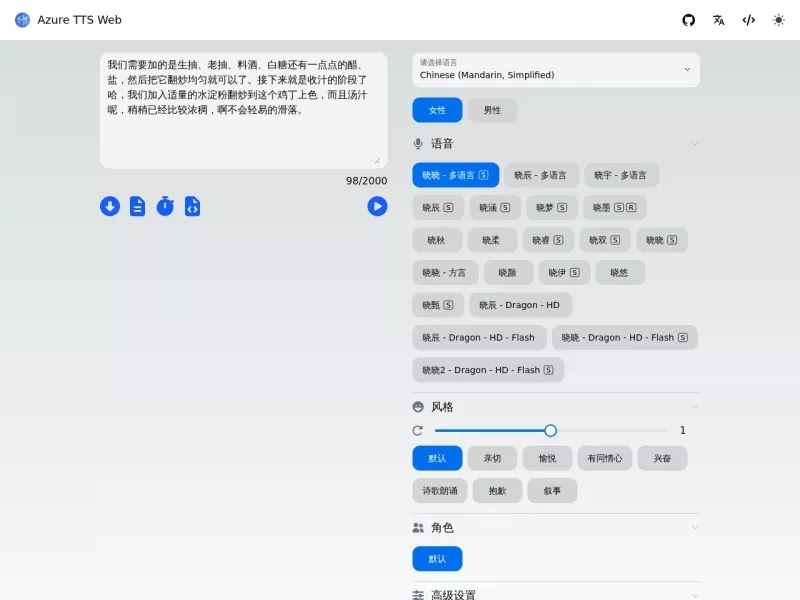The image size is (800, 600).
Task: Click the code brackets icon in header
Action: point(748,20)
